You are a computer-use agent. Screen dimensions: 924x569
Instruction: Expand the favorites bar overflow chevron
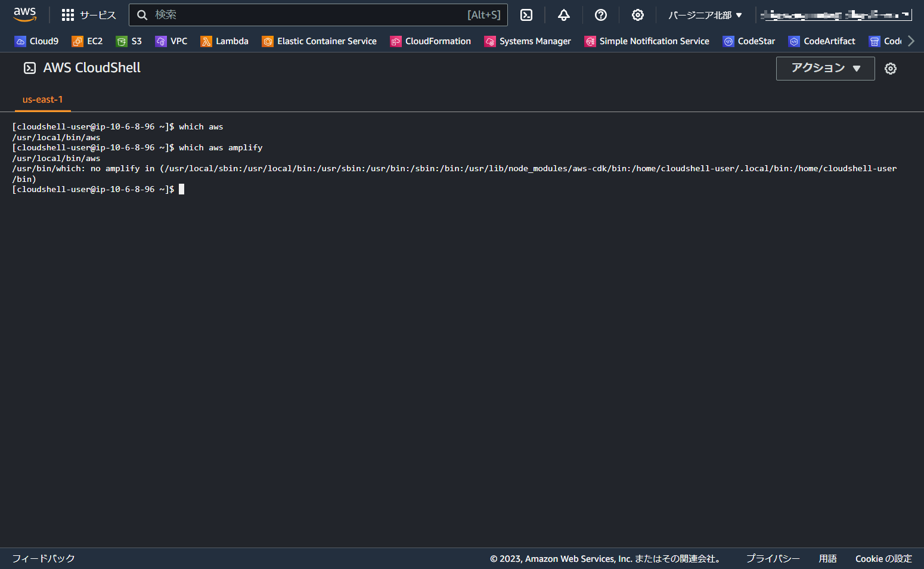[911, 41]
